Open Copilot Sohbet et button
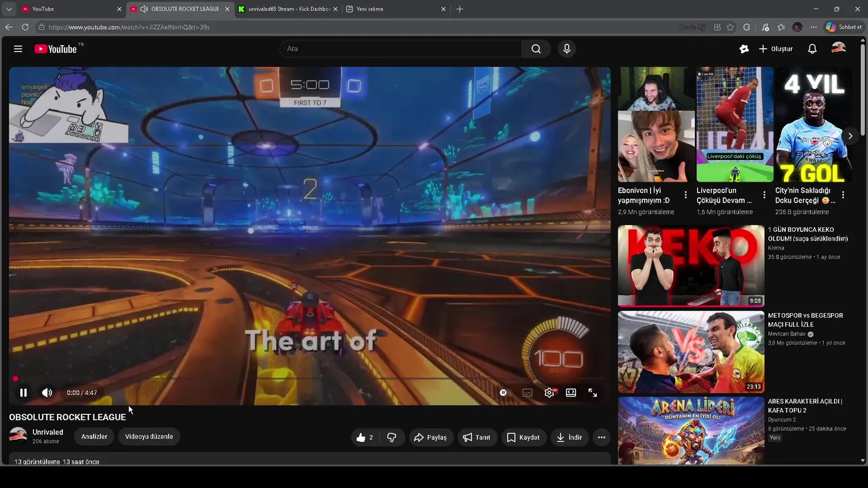Screen dimensions: 868x488 coord(844,27)
